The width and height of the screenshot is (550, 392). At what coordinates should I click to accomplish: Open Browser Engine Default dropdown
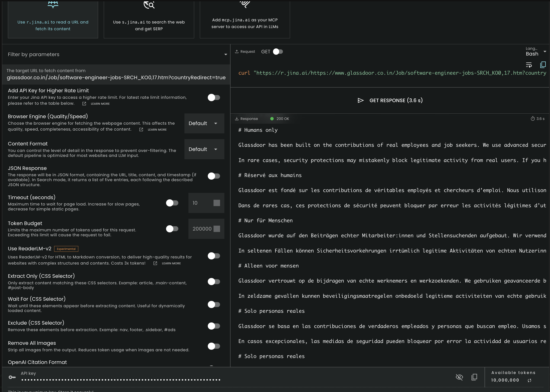tap(204, 123)
